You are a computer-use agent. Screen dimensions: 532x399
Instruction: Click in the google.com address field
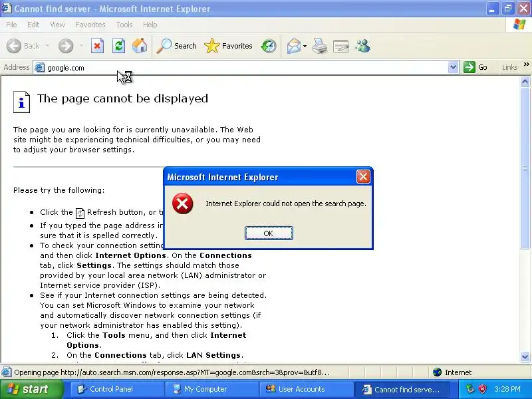click(247, 68)
